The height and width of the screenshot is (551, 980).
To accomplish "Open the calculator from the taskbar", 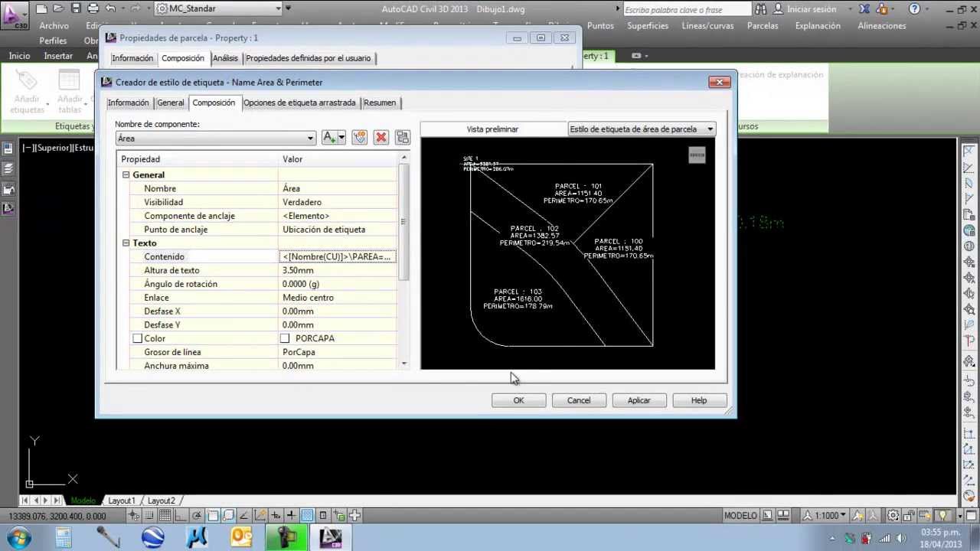I will point(63,538).
